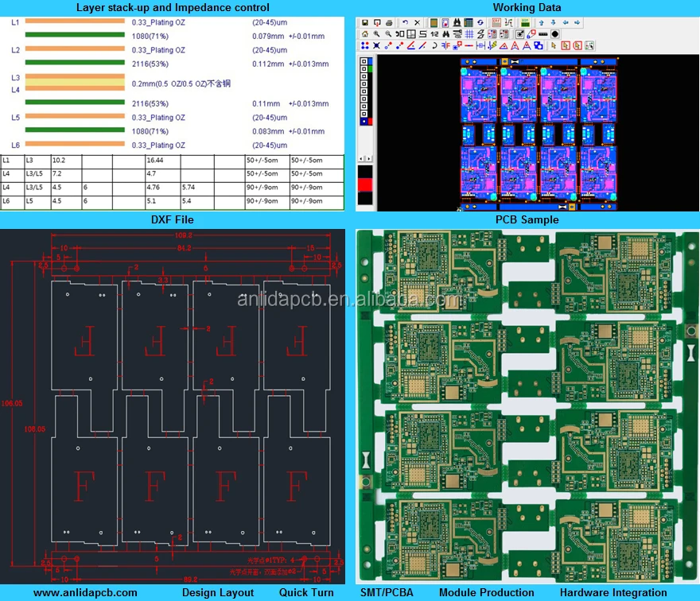
Task: Pan up with the blue up arrow
Action: [542, 22]
